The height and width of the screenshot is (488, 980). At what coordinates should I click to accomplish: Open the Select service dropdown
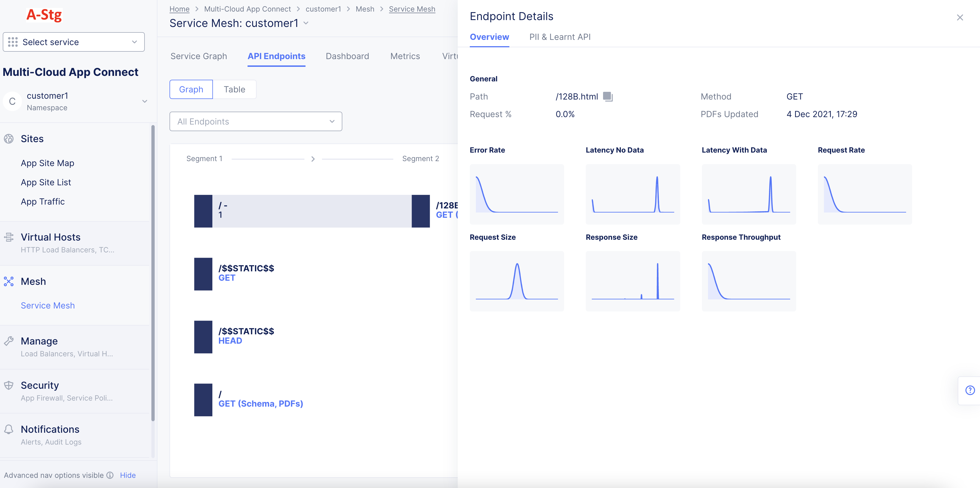[73, 42]
